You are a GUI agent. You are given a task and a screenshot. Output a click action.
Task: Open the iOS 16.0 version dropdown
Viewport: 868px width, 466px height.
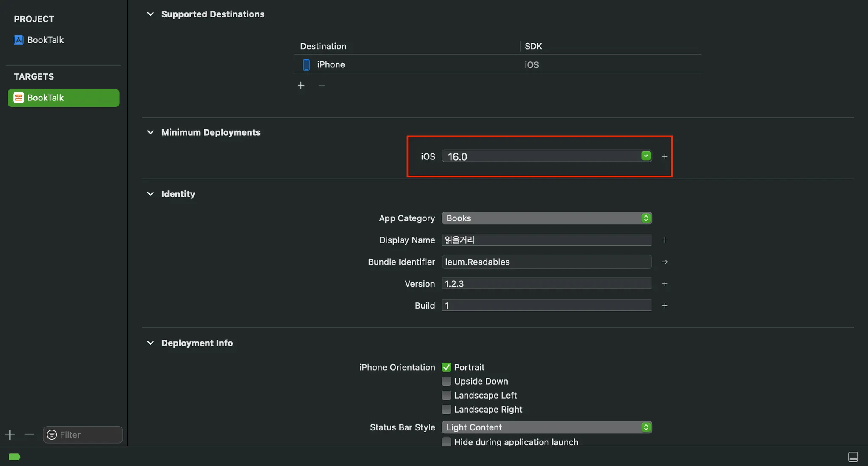coord(645,156)
